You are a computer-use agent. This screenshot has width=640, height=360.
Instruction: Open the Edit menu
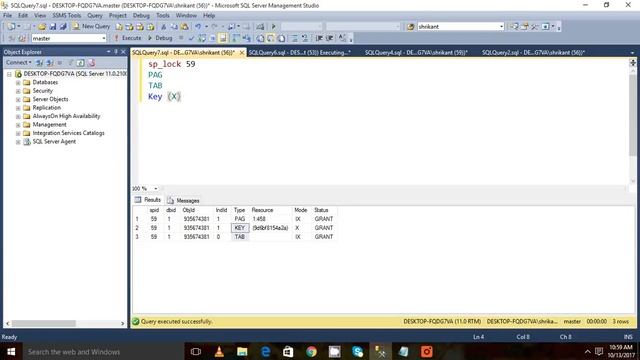pyautogui.click(x=23, y=16)
